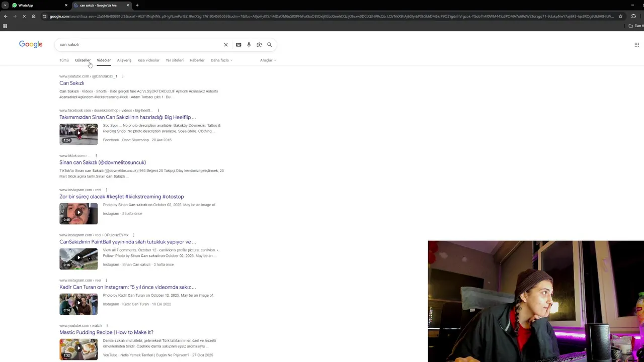Image resolution: width=644 pixels, height=362 pixels.
Task: Click the streamer webcam overlay
Action: [x=536, y=301]
